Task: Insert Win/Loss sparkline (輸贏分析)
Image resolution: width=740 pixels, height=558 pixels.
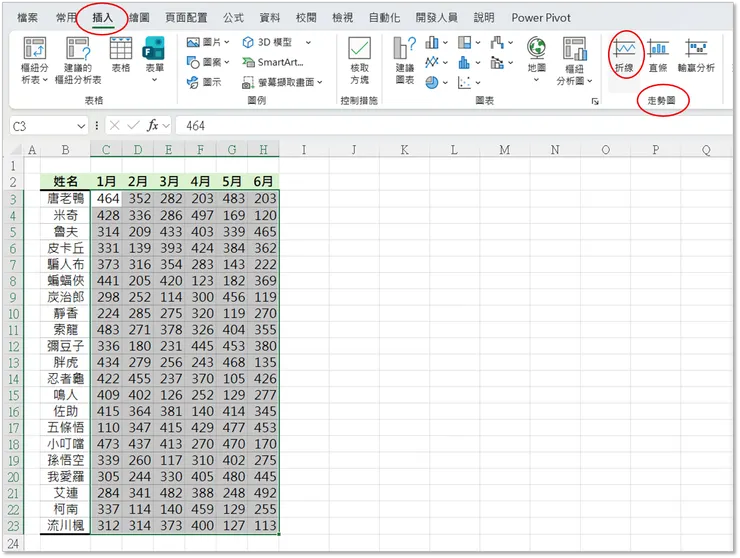Action: coord(696,55)
